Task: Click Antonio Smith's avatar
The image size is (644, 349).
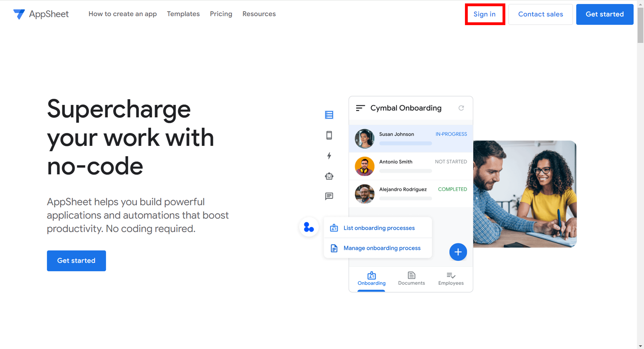Action: click(365, 166)
